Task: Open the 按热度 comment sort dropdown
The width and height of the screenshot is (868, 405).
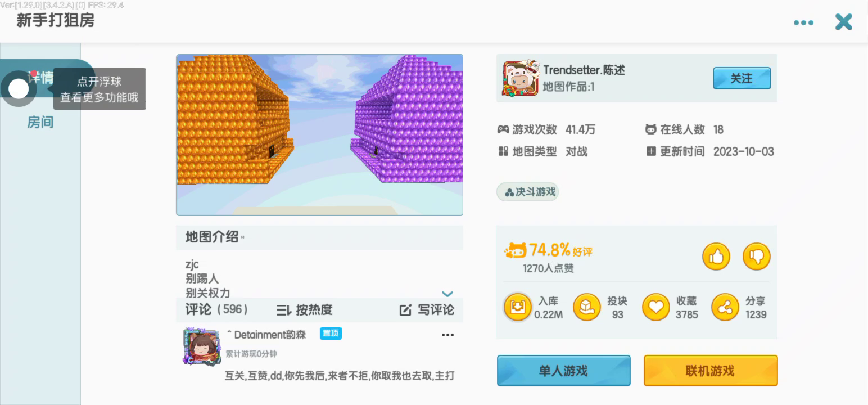Action: point(304,310)
